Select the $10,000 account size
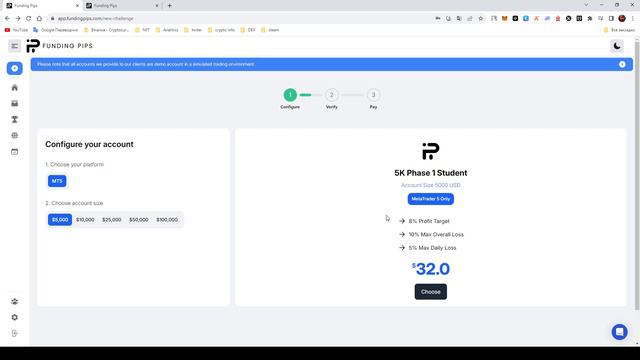The height and width of the screenshot is (360, 640). tap(85, 220)
